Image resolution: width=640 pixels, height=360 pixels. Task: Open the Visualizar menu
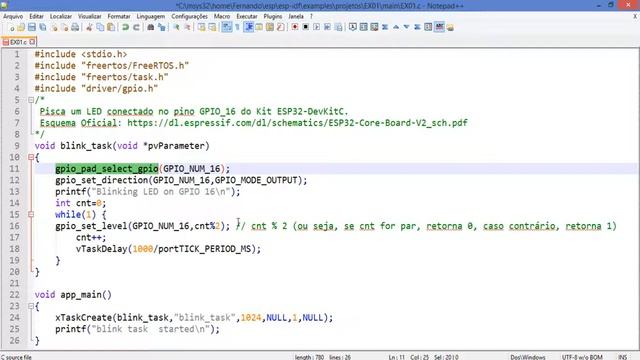89,16
